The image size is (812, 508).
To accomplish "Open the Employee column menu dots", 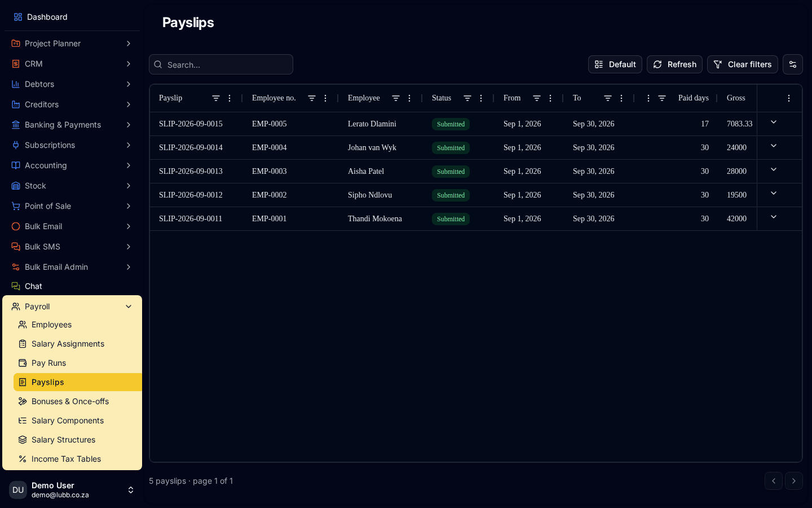I will (x=409, y=98).
